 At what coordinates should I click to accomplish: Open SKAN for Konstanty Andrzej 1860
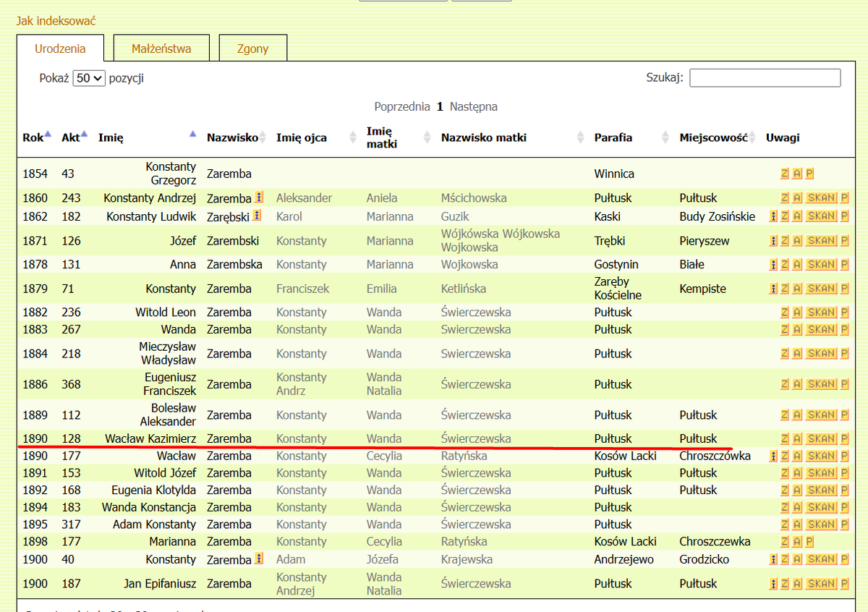[x=821, y=197]
